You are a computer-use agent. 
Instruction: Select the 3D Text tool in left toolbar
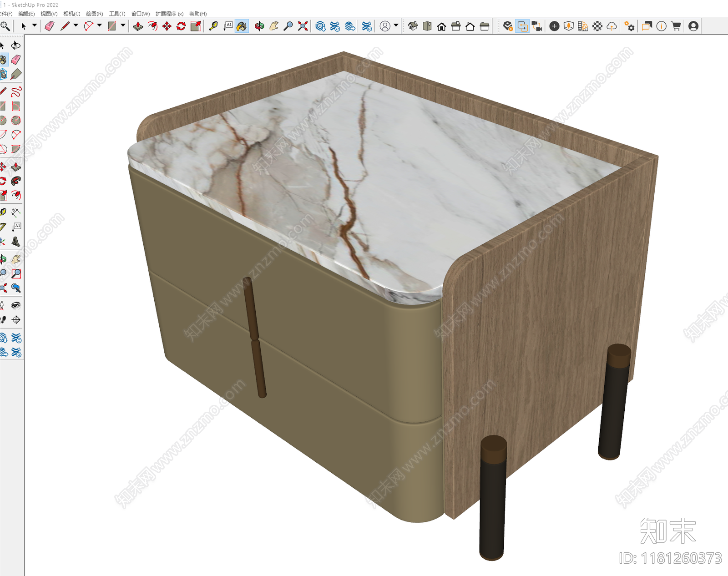tap(16, 242)
